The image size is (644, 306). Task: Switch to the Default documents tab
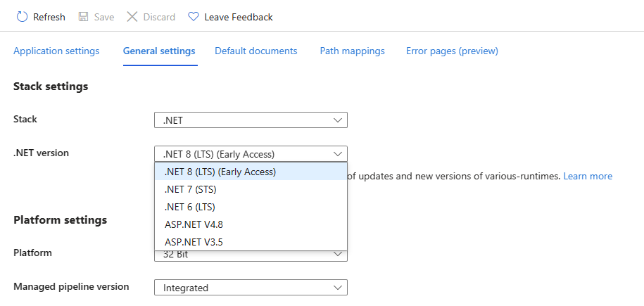coord(256,51)
